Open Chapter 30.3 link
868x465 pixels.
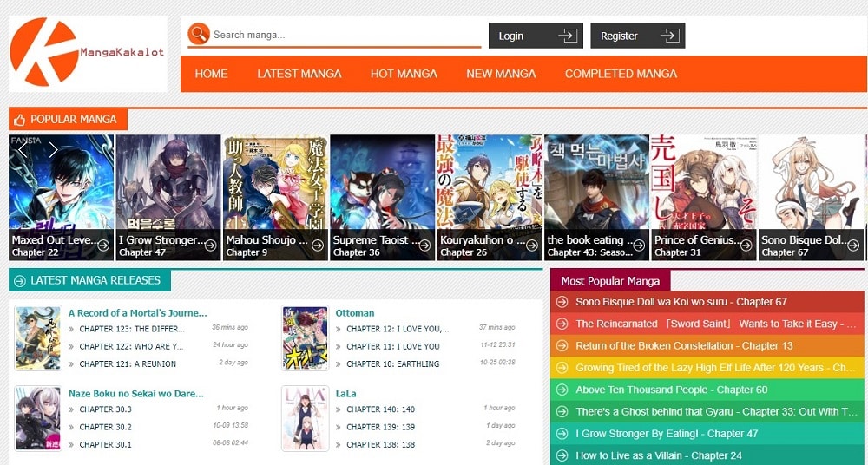tap(105, 409)
